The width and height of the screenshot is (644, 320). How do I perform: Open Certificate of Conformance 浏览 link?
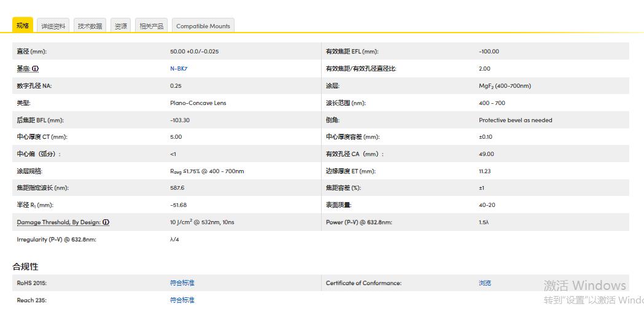point(484,283)
